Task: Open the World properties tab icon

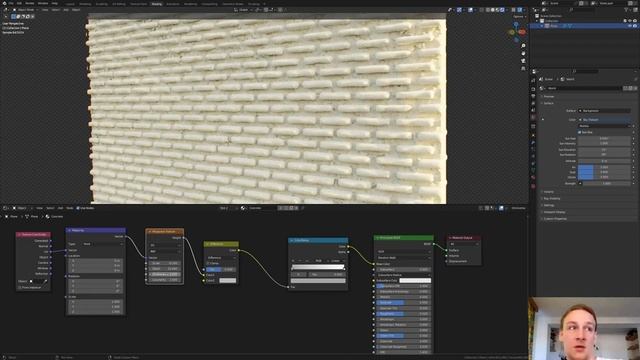Action: pyautogui.click(x=533, y=117)
